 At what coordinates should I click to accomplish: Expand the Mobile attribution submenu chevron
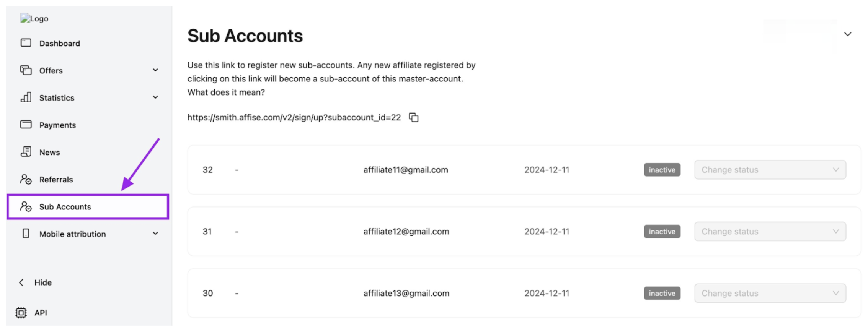pos(155,234)
